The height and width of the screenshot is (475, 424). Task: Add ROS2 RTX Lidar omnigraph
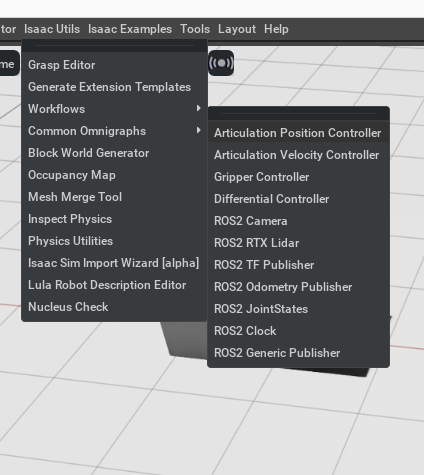[x=298, y=243]
